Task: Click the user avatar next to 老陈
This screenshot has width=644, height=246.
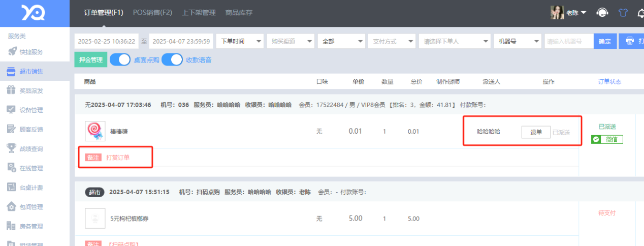Action: [x=557, y=13]
